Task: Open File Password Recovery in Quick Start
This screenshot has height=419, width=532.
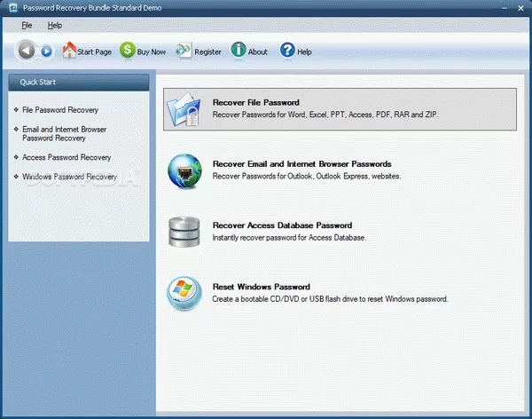Action: (60, 110)
